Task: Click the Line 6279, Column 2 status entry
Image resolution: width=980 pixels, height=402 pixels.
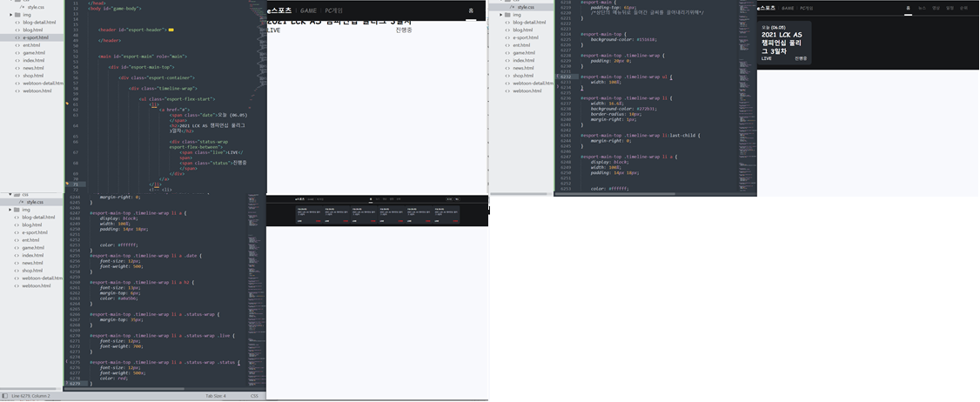Action: tap(30, 396)
